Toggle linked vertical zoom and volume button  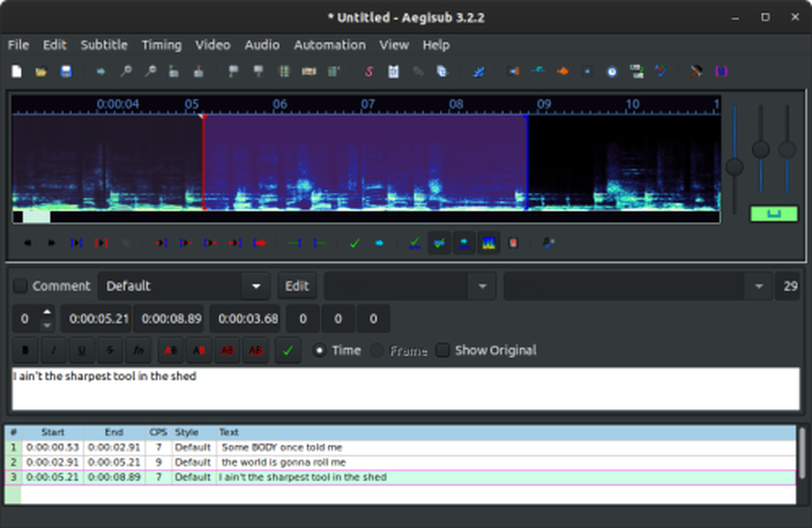[x=774, y=214]
